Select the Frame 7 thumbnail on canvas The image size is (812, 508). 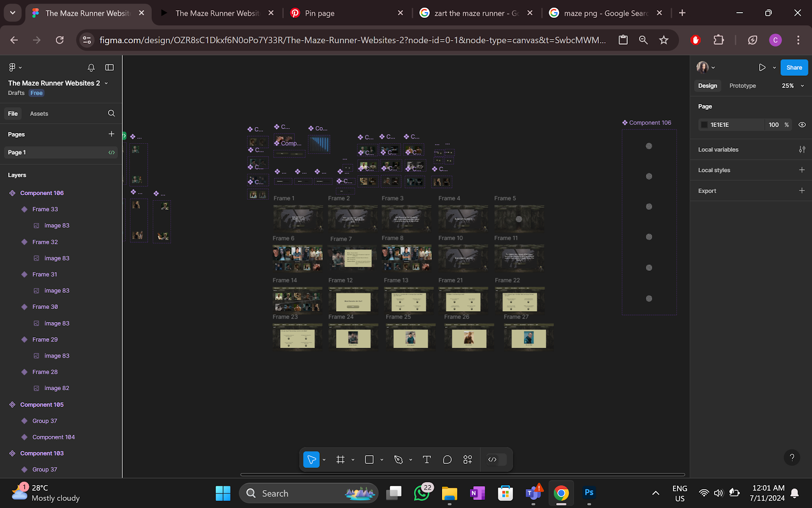352,258
